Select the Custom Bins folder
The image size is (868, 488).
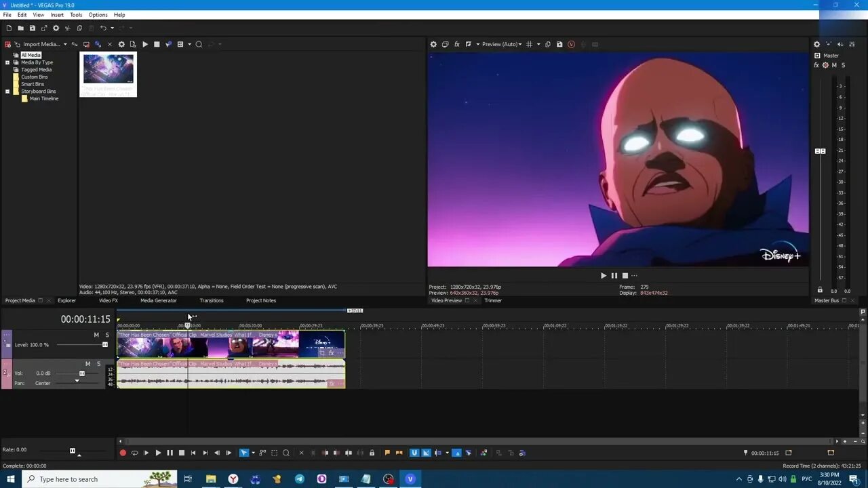[34, 77]
